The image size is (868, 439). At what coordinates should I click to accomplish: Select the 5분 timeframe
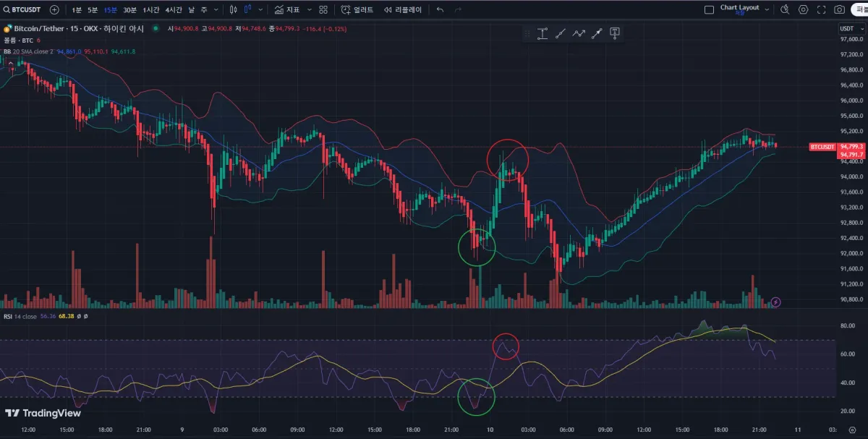click(x=93, y=10)
